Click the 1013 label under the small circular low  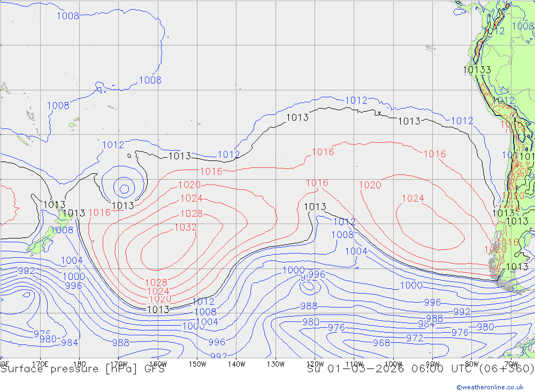coord(123,206)
